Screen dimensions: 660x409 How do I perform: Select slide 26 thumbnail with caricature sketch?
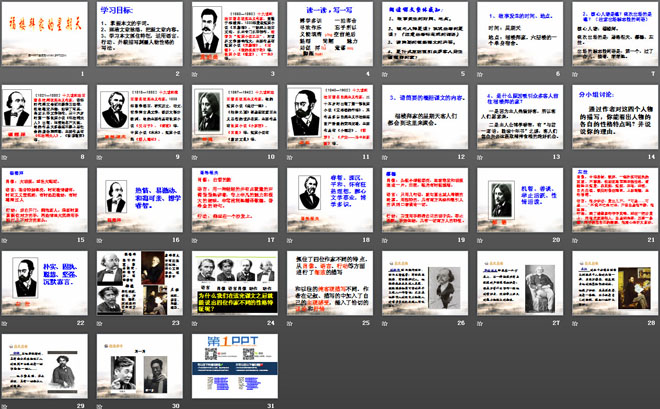point(425,284)
